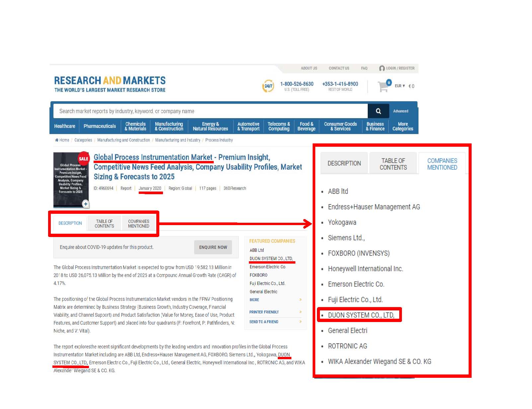Switch to small TABLE OF CONTENTS tab

point(104,224)
